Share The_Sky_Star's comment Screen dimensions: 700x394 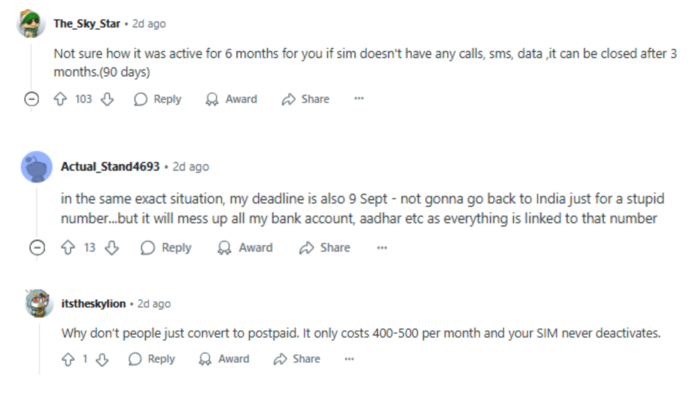click(305, 99)
